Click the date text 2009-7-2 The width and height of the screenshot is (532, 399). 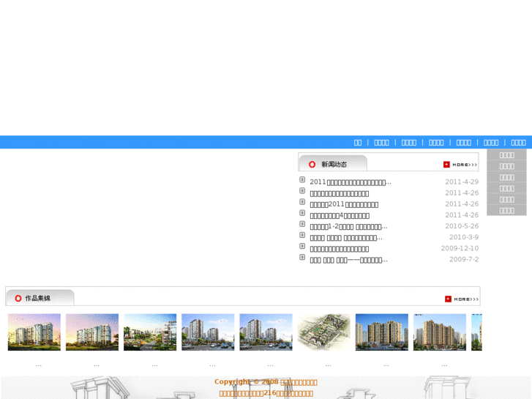464,259
